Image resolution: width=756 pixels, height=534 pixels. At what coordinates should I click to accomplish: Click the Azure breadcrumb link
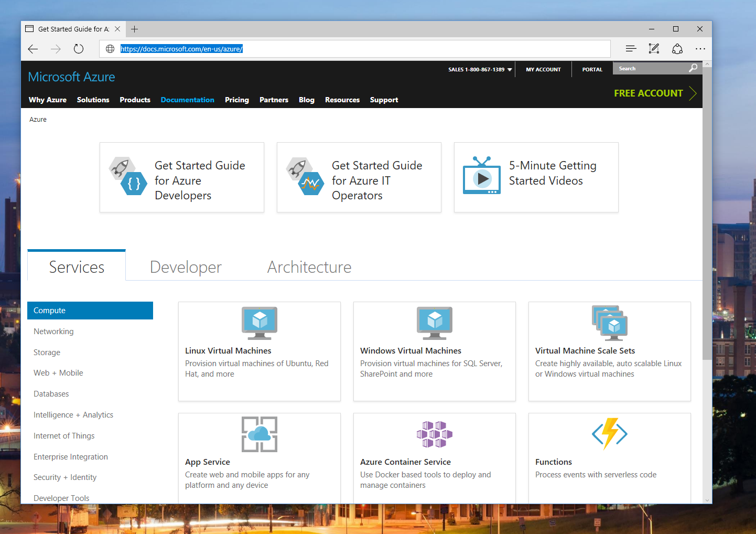[38, 120]
